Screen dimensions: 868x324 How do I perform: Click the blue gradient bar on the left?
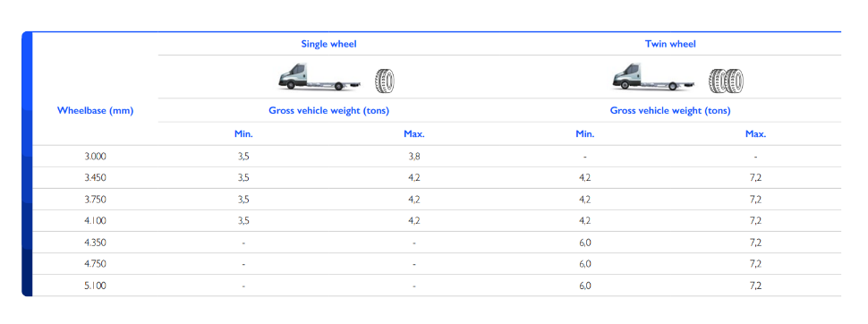(27, 164)
